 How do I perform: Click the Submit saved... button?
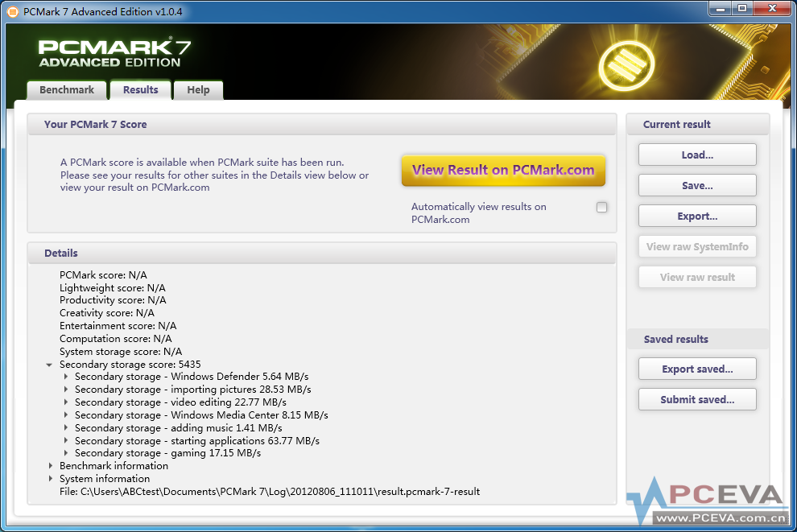click(x=697, y=399)
